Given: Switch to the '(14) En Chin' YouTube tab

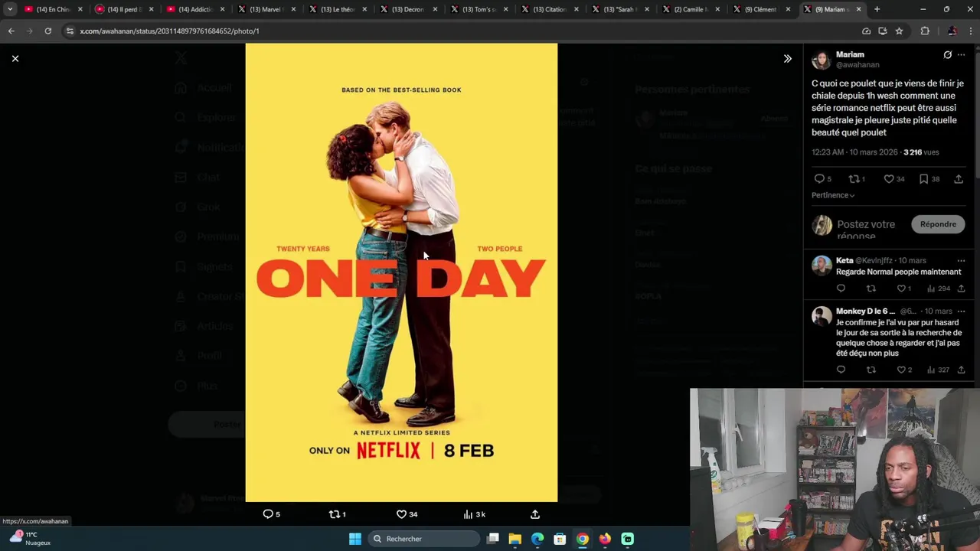Looking at the screenshot, I should 53,9.
